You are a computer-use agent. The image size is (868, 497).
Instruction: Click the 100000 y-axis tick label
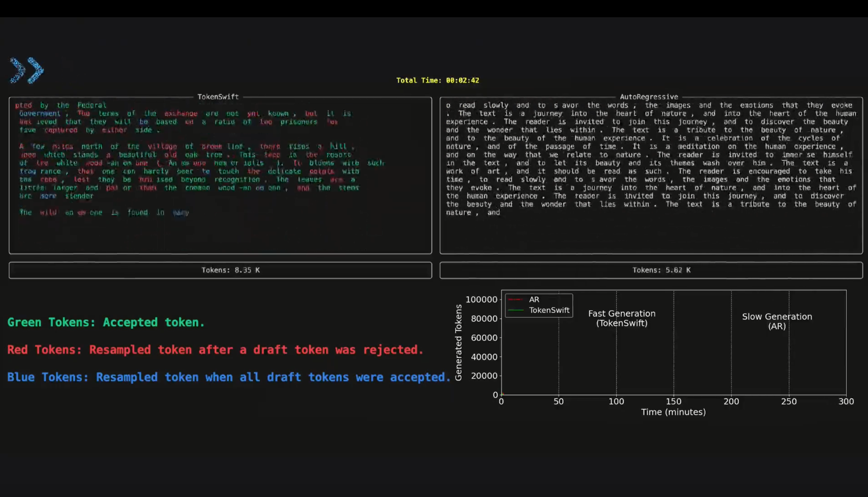(482, 300)
